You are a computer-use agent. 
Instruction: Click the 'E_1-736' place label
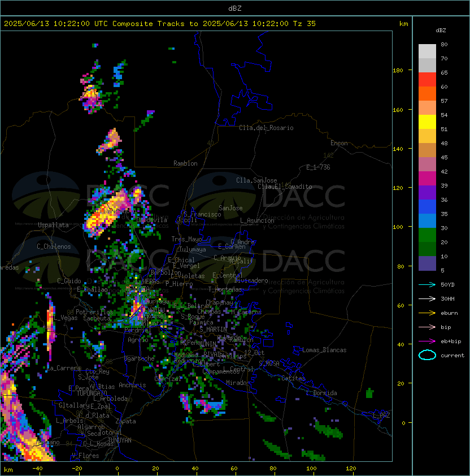[x=318, y=167]
